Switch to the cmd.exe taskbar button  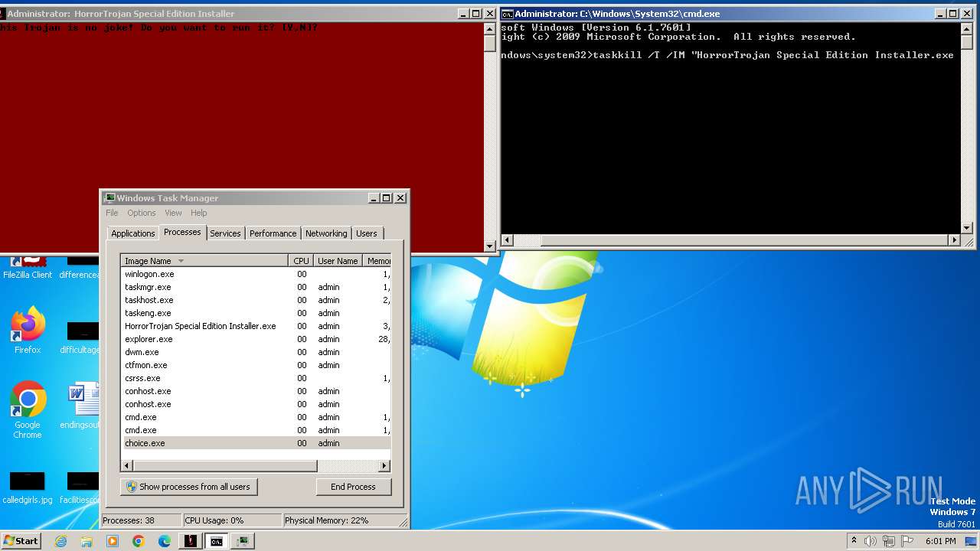(217, 541)
